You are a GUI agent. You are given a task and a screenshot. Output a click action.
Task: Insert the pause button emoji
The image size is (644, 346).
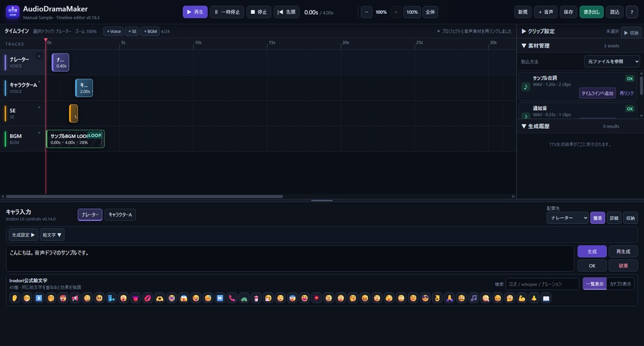39,298
